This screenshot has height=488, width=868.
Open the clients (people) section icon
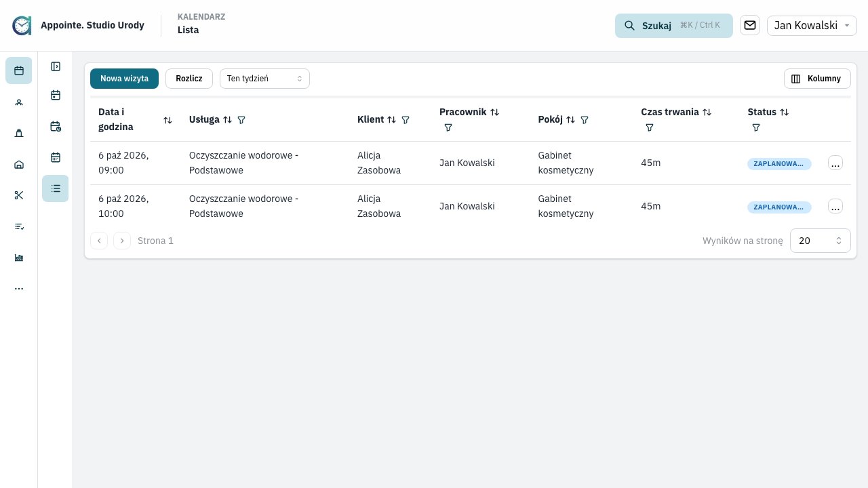[x=19, y=102]
